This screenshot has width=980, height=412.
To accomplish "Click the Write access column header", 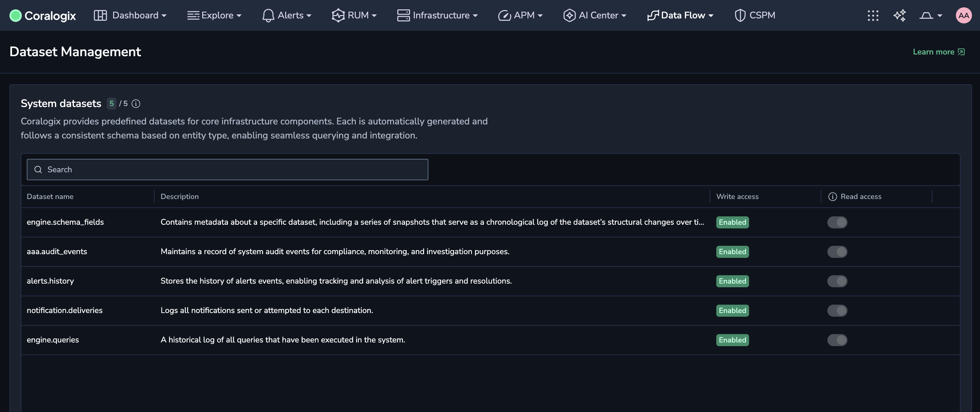I will (737, 197).
